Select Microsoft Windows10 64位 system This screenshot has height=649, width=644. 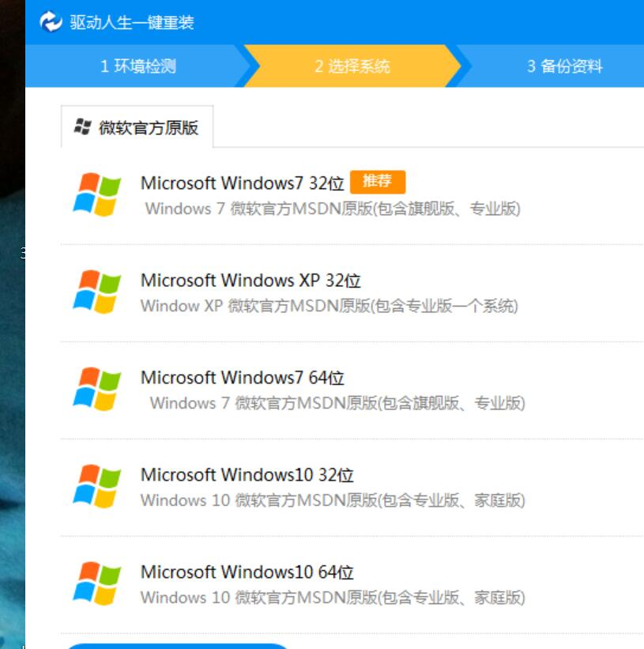click(x=247, y=572)
